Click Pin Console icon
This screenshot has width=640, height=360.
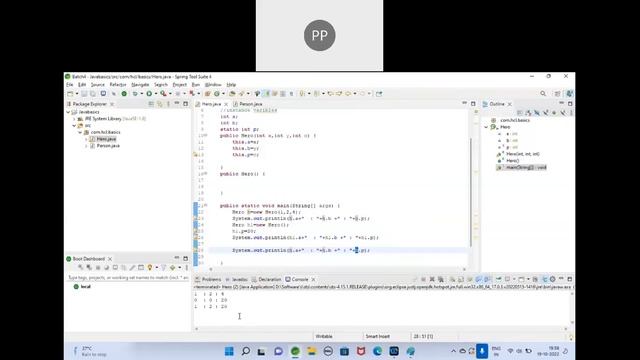(499, 279)
